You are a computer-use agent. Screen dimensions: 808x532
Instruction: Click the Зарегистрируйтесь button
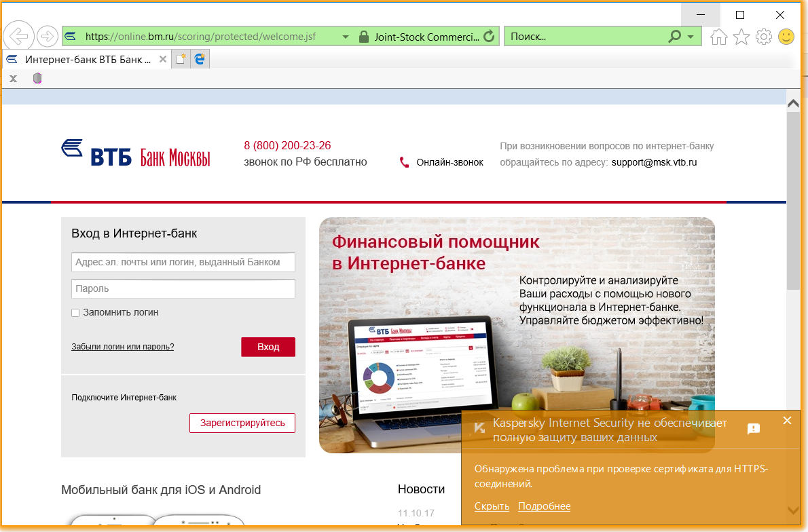[x=242, y=423]
